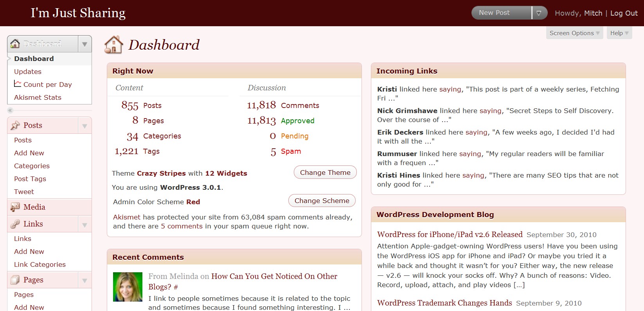Screen dimensions: 644x311
Task: Open Akismet Stats in the sidebar
Action: pos(38,97)
